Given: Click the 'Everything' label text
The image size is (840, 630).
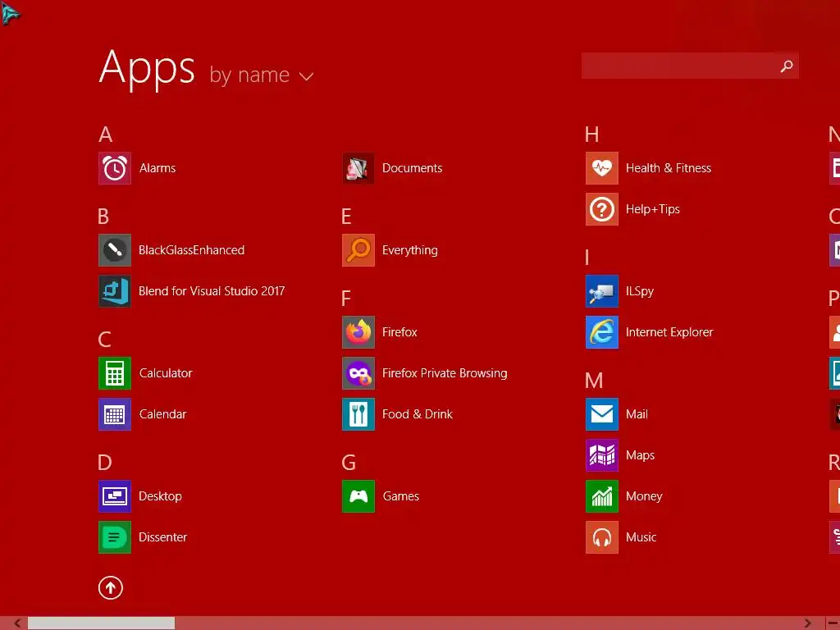Looking at the screenshot, I should coord(410,251).
